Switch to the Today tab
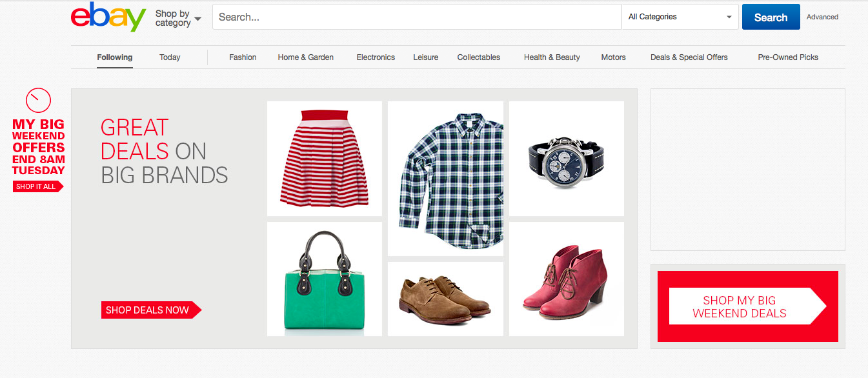The image size is (868, 378). [x=170, y=57]
